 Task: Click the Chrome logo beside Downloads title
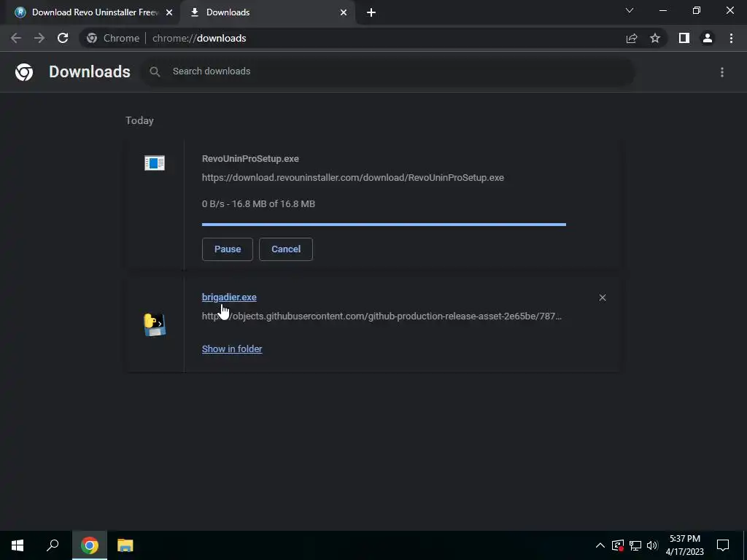tap(24, 72)
